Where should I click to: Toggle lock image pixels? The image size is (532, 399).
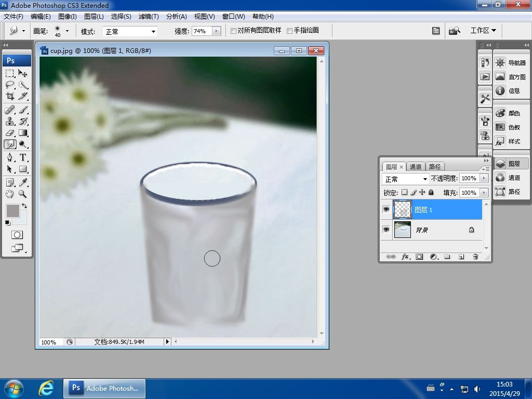pos(413,192)
